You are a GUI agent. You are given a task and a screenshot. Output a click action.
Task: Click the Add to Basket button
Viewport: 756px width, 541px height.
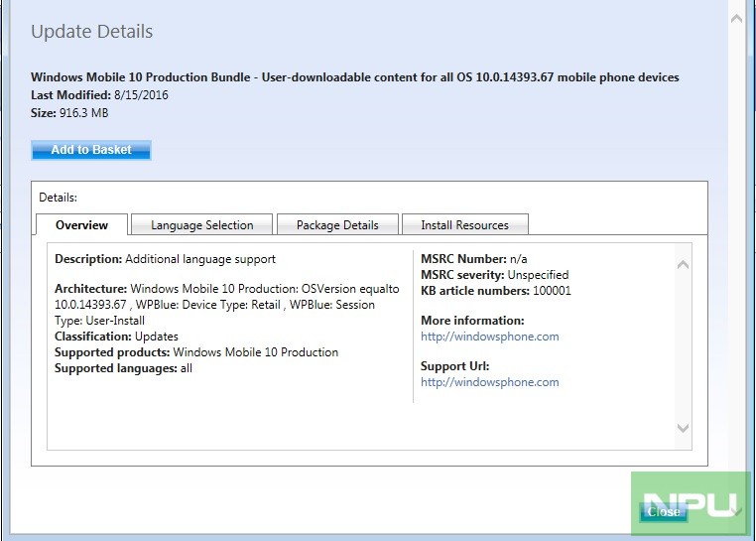(x=91, y=150)
